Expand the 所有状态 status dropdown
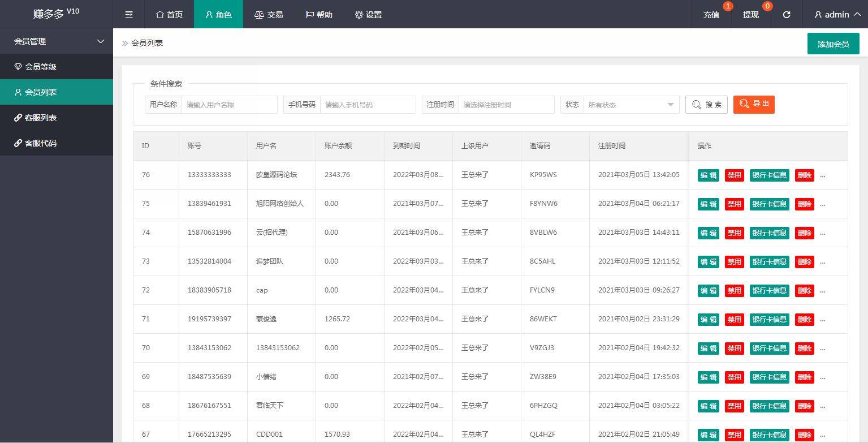 (631, 104)
